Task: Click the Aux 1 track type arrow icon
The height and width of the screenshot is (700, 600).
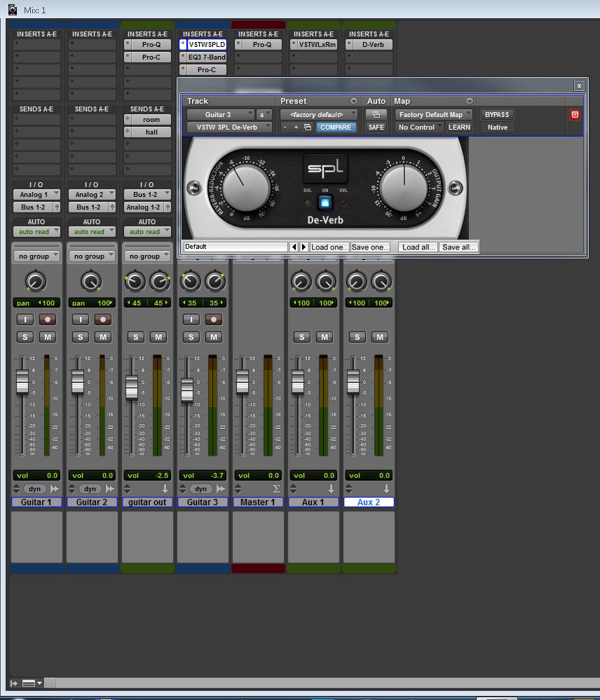Action: [331, 489]
